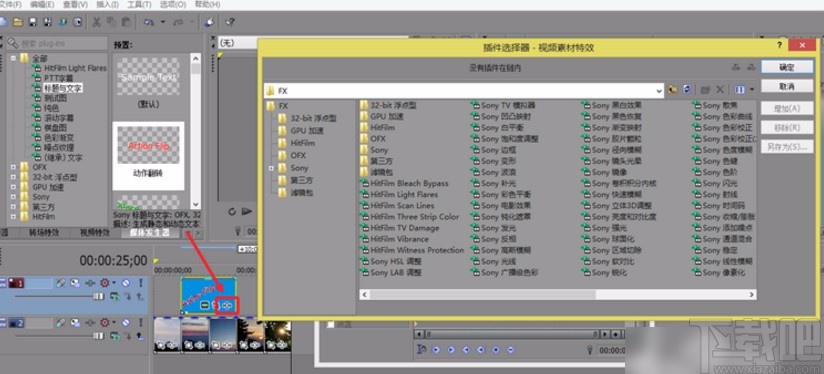
Task: Click the plugin list horizontal scrollbar
Action: (x=557, y=295)
